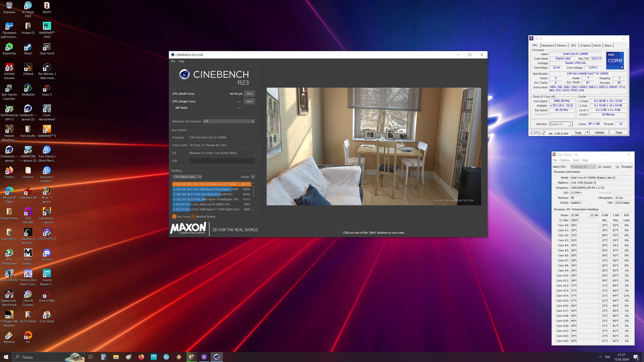The height and width of the screenshot is (362, 644).
Task: Click the CPU-Z Validate button
Action: point(599,133)
